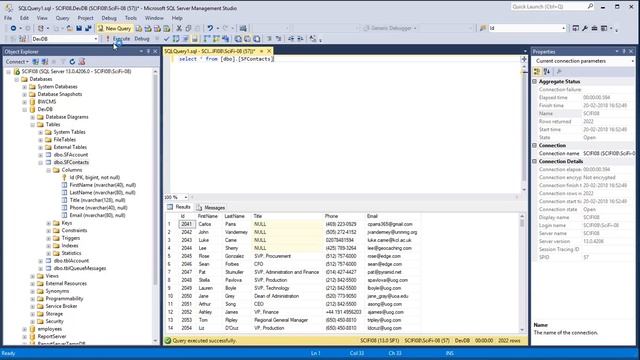Viewport: 640px width, 360px height.
Task: Click the wrench Properties icon in the top toolbar
Action: (x=585, y=28)
